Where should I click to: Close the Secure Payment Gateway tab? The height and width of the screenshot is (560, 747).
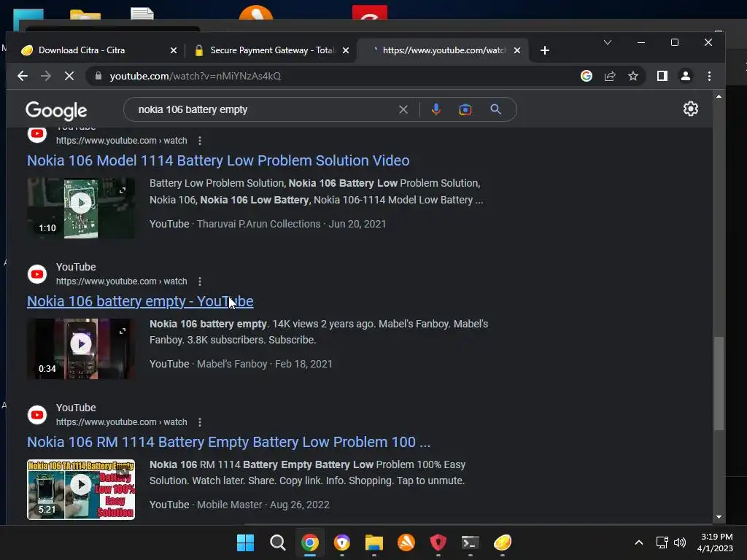(x=346, y=50)
